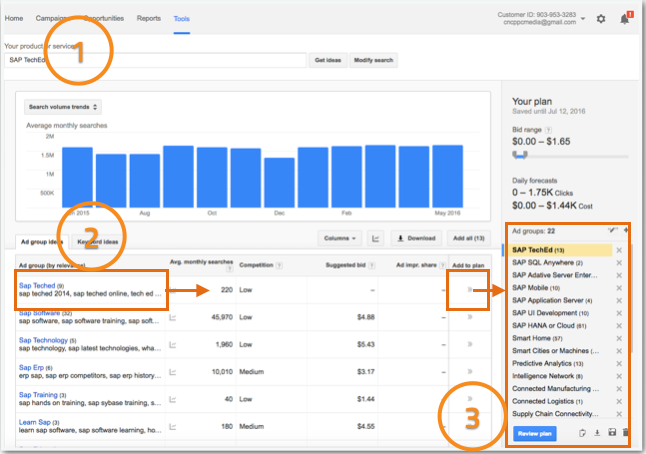Screen dimensions: 646x454
Task: Open the Search volume trends dropdown
Action: [x=63, y=106]
